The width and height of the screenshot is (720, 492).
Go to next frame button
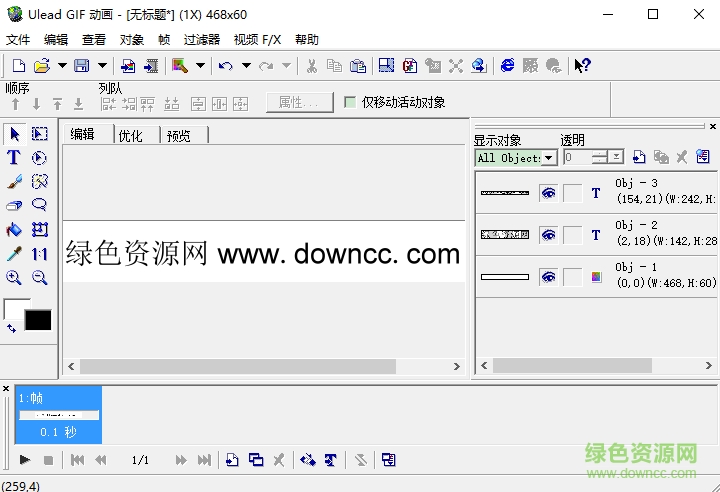pos(181,460)
